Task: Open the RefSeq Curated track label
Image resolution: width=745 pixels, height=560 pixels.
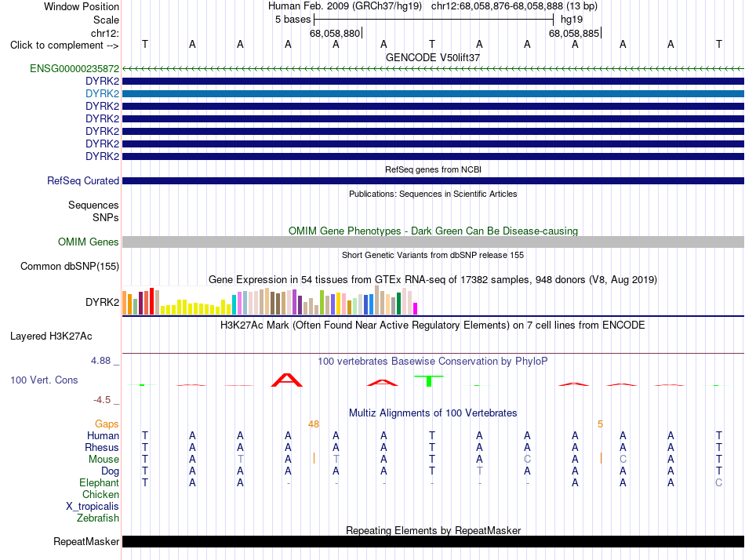Action: coord(82,180)
